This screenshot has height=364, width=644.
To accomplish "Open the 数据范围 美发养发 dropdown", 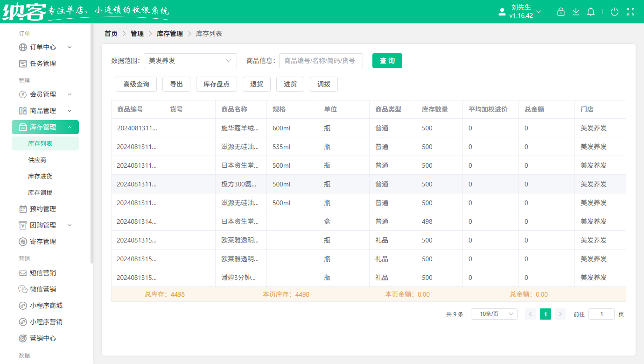I will pyautogui.click(x=190, y=61).
